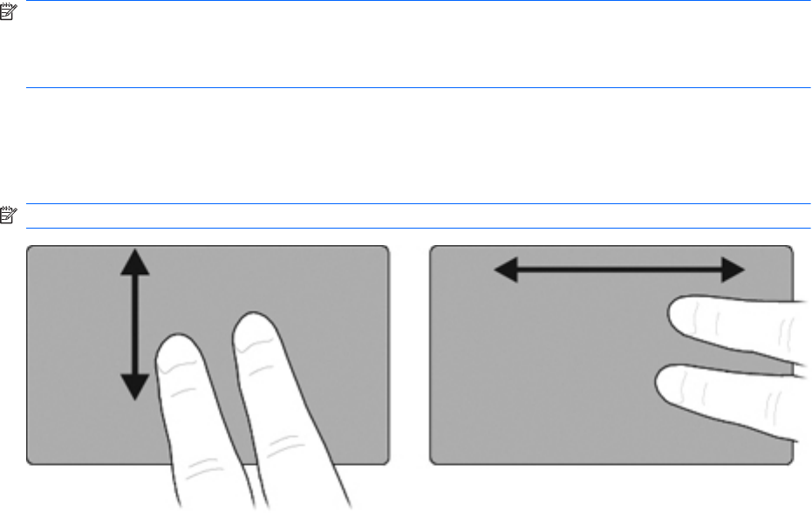Viewport: 812px width, 513px height.
Task: Click the blue rule directly above the touchpad images
Action: click(419, 228)
